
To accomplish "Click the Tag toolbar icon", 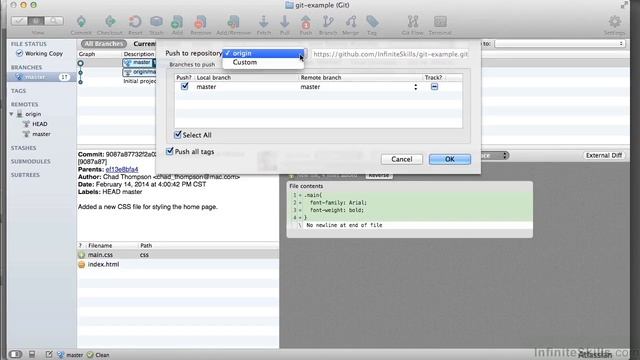I will click(x=372, y=22).
